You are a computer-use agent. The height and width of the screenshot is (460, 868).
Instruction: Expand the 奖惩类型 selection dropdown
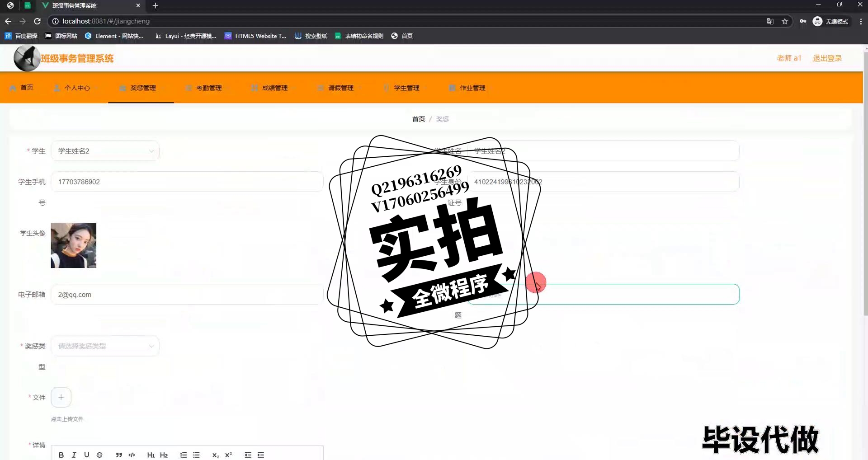click(x=105, y=346)
